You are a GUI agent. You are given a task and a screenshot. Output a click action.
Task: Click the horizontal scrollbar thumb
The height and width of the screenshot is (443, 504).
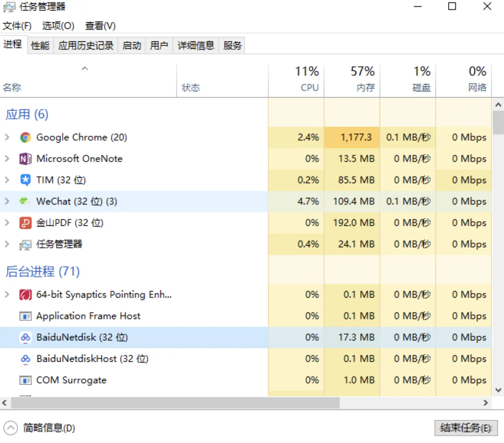(x=175, y=403)
